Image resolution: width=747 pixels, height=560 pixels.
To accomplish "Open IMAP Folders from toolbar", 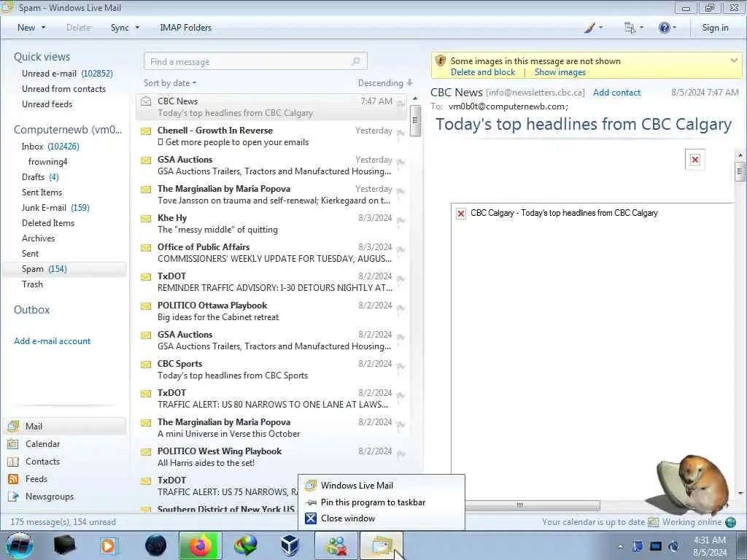I will pos(185,28).
